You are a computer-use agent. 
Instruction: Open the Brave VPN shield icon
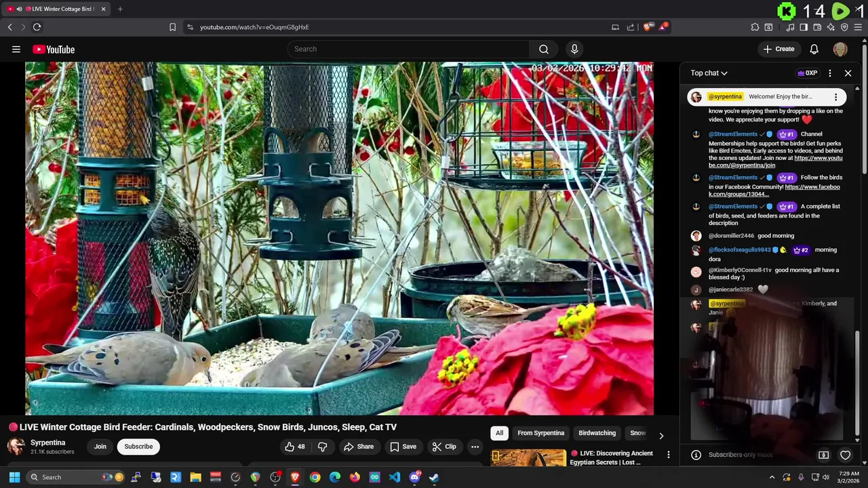(x=844, y=27)
